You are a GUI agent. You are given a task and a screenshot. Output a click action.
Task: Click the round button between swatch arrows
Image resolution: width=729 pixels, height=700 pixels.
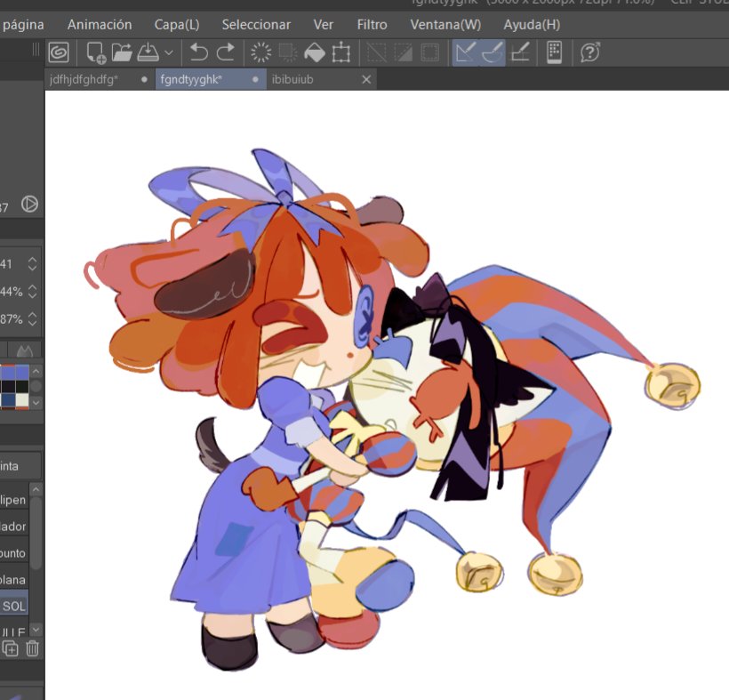click(36, 386)
